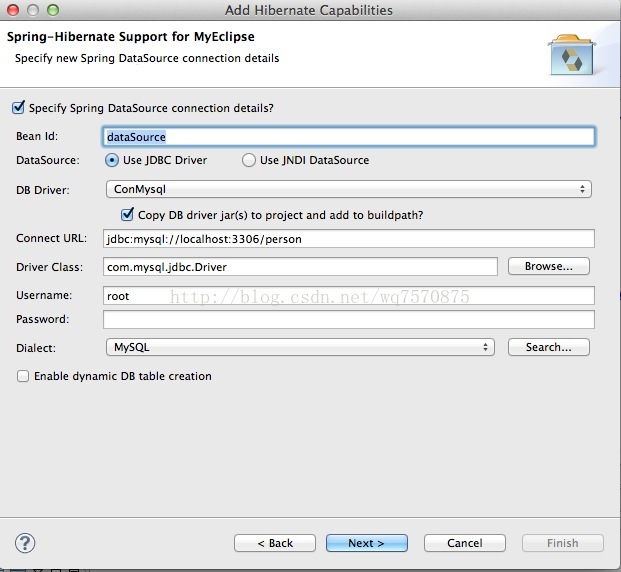
Task: Open the help question mark icon
Action: (x=25, y=543)
